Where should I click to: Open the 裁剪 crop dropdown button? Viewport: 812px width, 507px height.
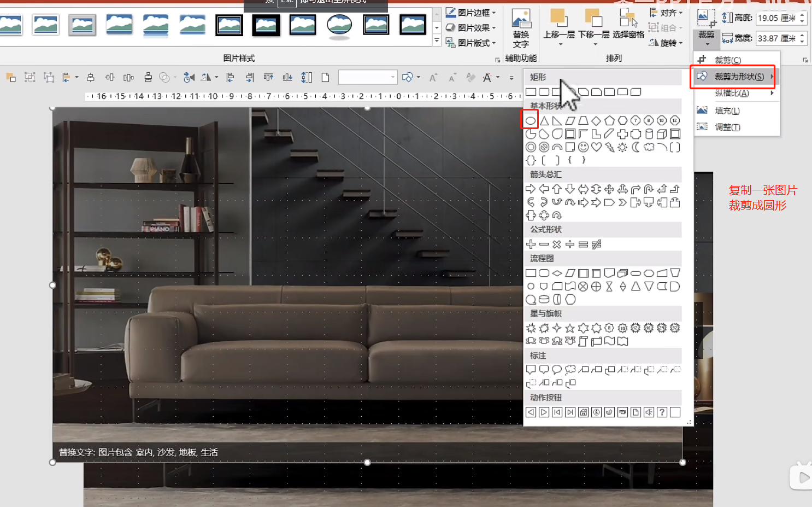707,39
